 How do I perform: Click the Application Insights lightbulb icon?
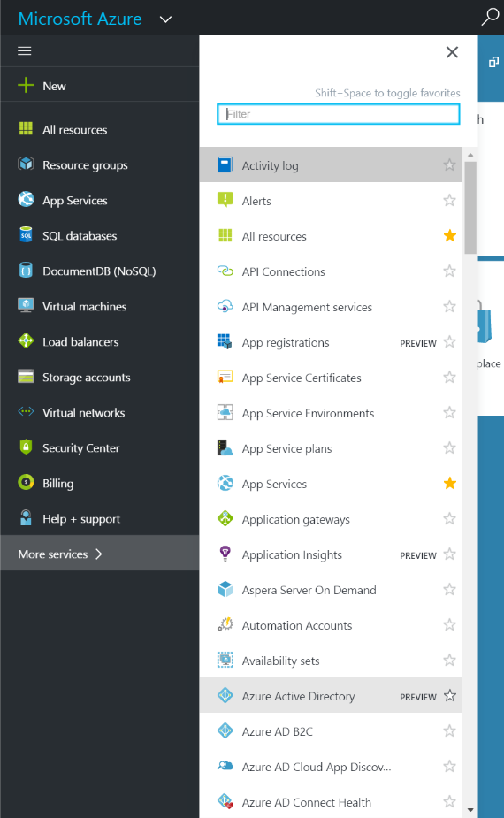[225, 554]
